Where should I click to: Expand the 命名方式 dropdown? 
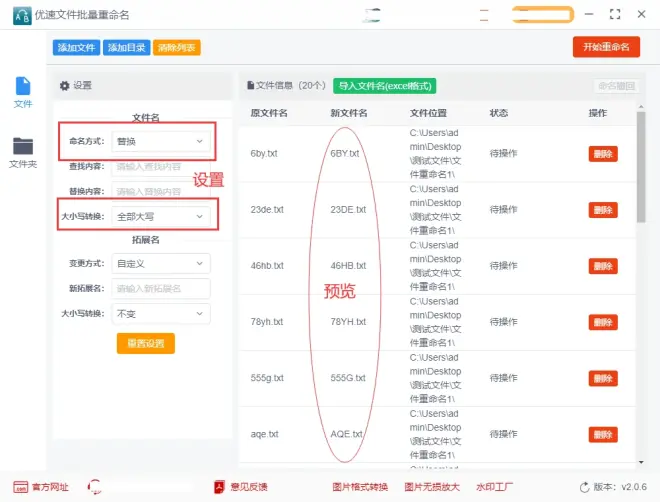(x=161, y=142)
